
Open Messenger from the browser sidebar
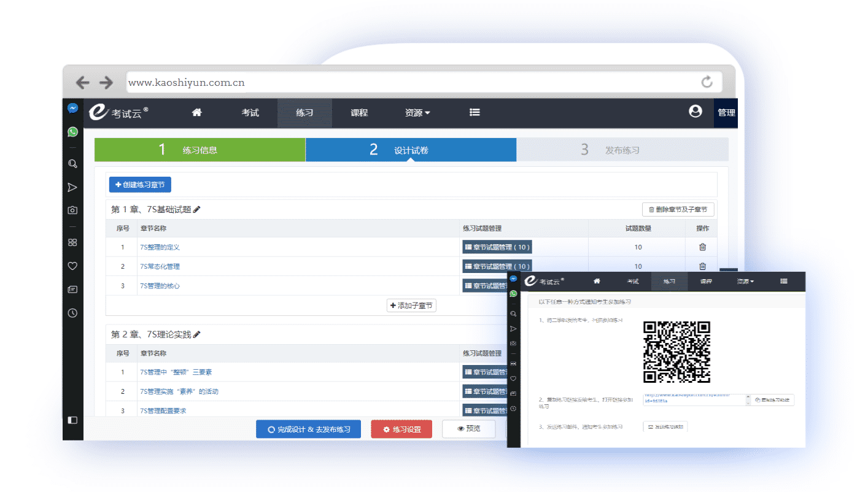pos(72,109)
